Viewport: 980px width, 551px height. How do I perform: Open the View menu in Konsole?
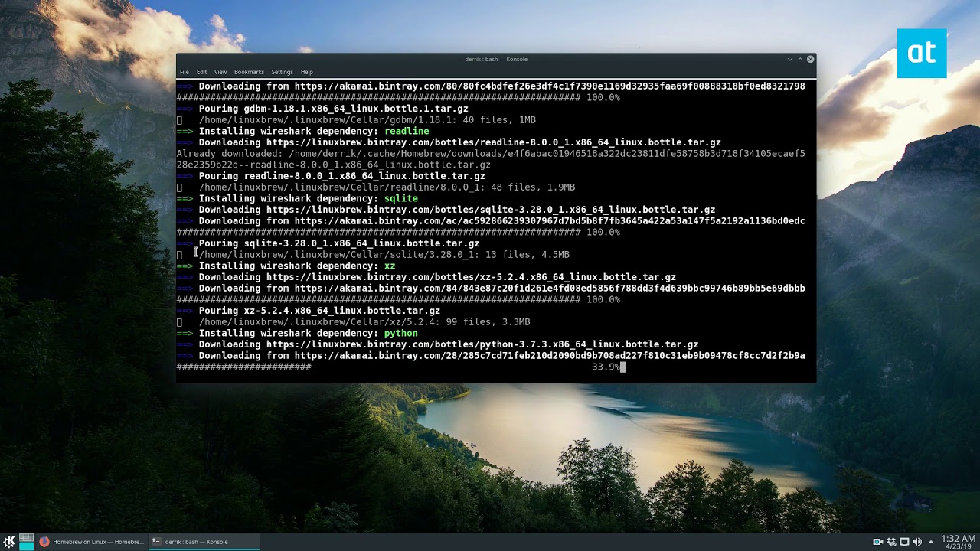pos(220,72)
